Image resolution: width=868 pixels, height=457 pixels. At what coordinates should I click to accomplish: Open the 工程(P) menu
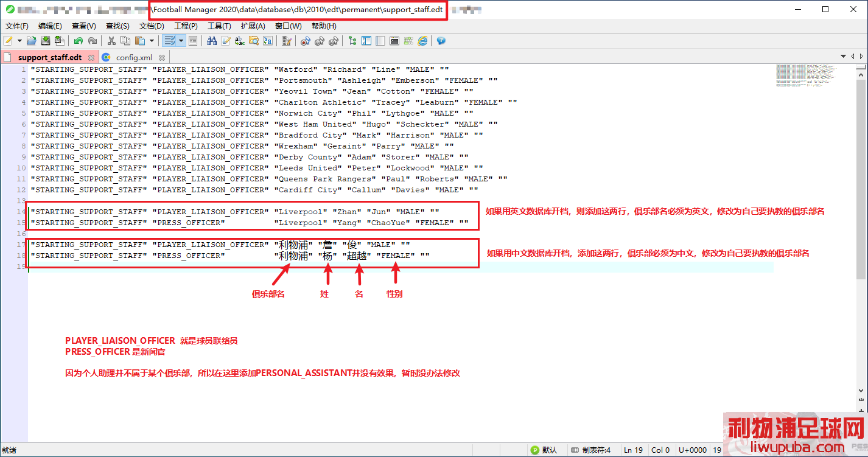186,26
